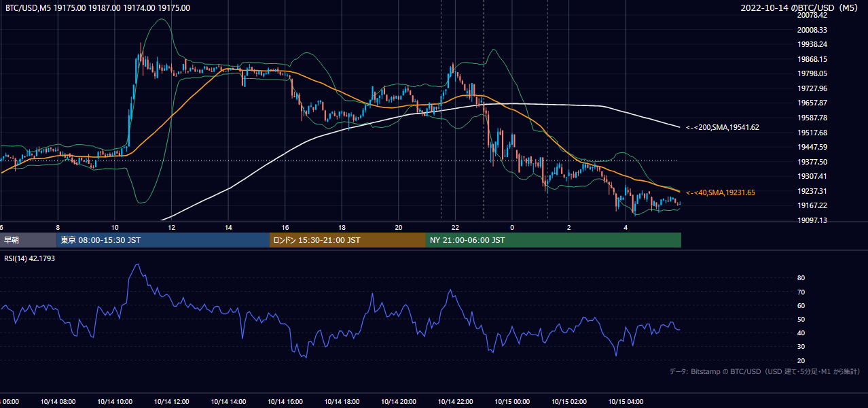
Task: Click RSI scale value 80
Action: point(801,278)
